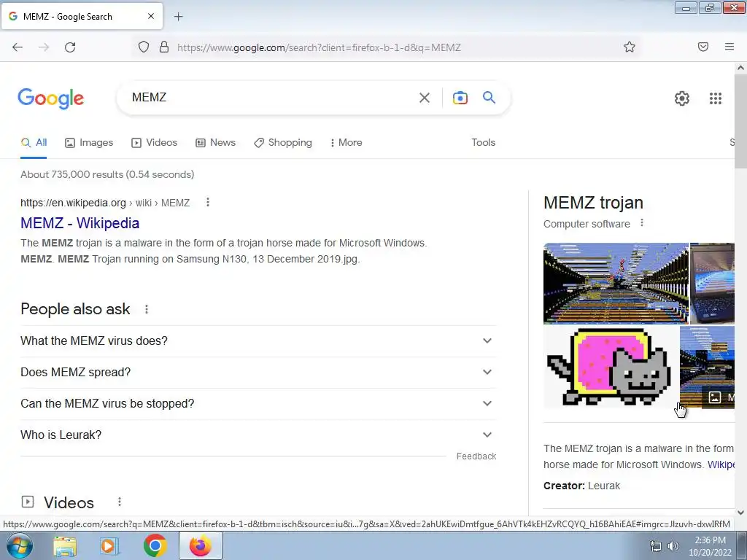Click the forward navigation arrow
The width and height of the screenshot is (747, 560).
point(44,47)
